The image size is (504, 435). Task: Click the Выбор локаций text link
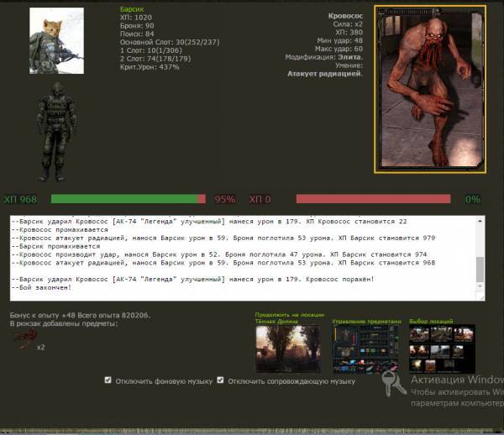click(432, 321)
